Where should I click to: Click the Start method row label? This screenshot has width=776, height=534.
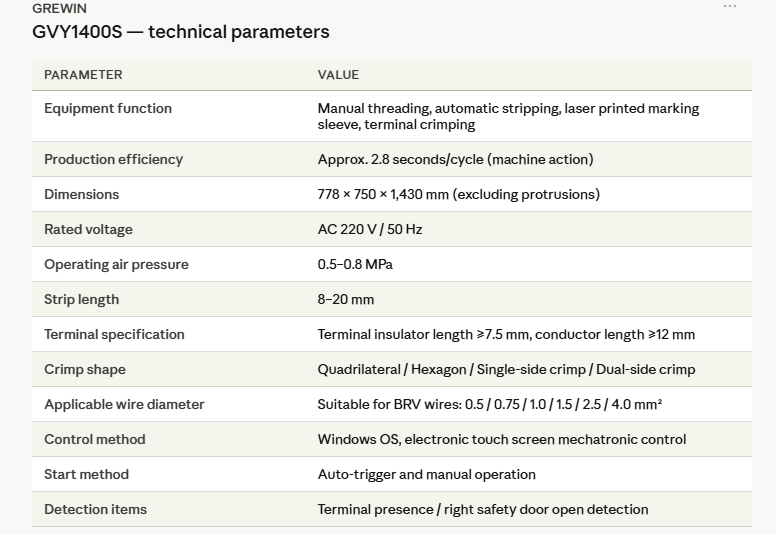[86, 474]
